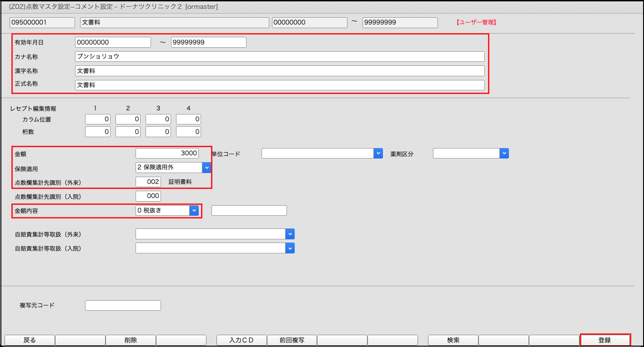Click the first カラム位置 field
The image size is (644, 347).
[x=98, y=119]
